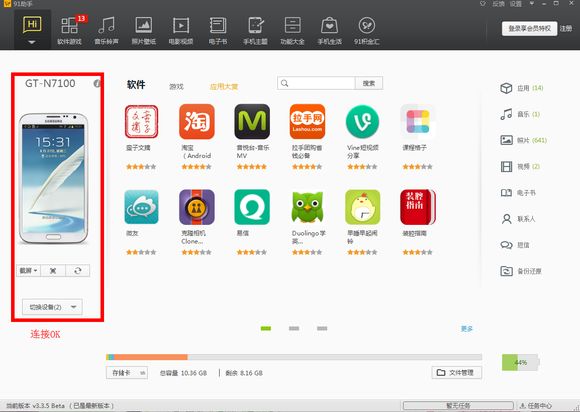Open the Taobao 淘宝 app icon
This screenshot has height=412, width=580.
pos(197,122)
